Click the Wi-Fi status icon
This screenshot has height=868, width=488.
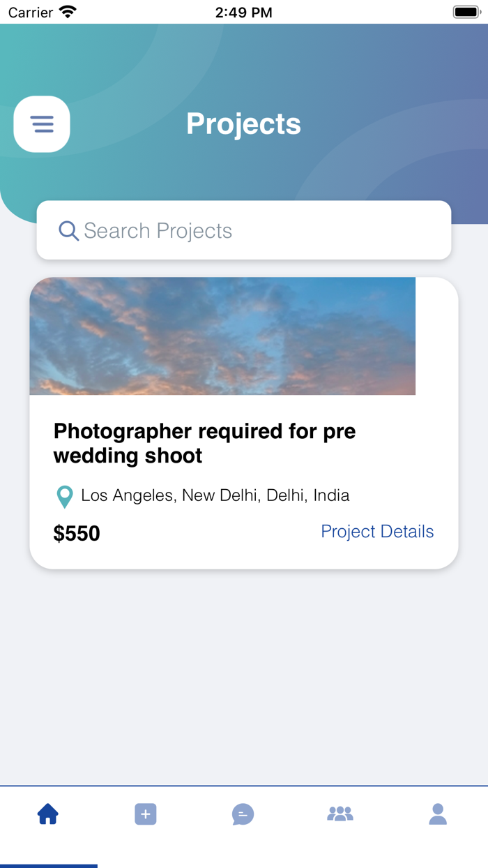pyautogui.click(x=68, y=12)
